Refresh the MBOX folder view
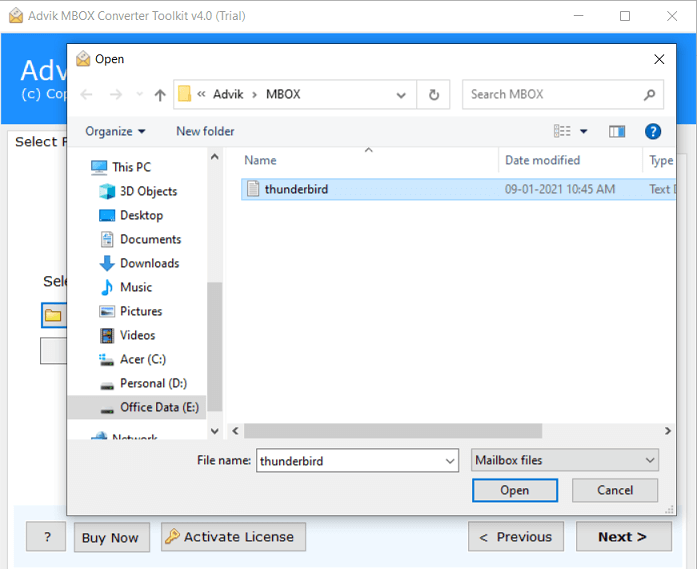This screenshot has width=697, height=569. [x=433, y=94]
